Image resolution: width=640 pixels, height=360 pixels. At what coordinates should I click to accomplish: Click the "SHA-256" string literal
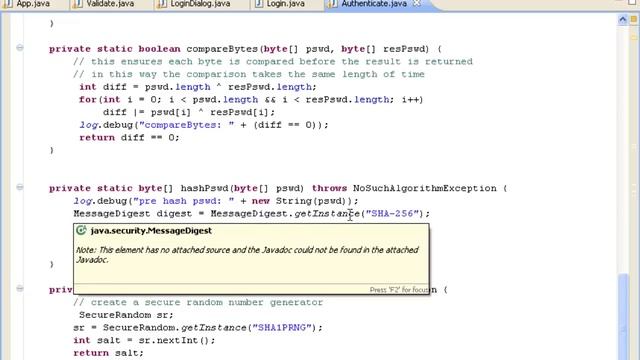[x=392, y=213]
